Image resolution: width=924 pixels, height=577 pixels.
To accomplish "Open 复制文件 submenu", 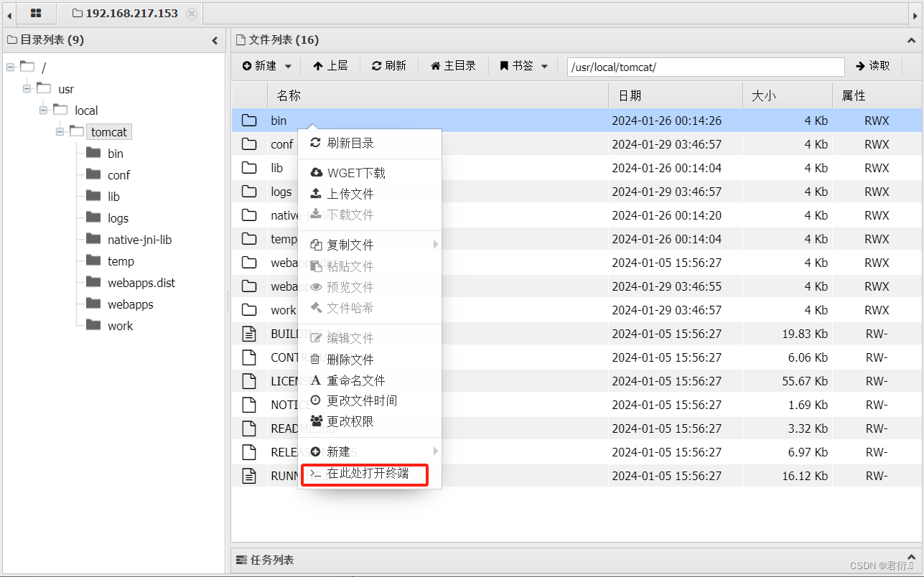I will pos(370,245).
